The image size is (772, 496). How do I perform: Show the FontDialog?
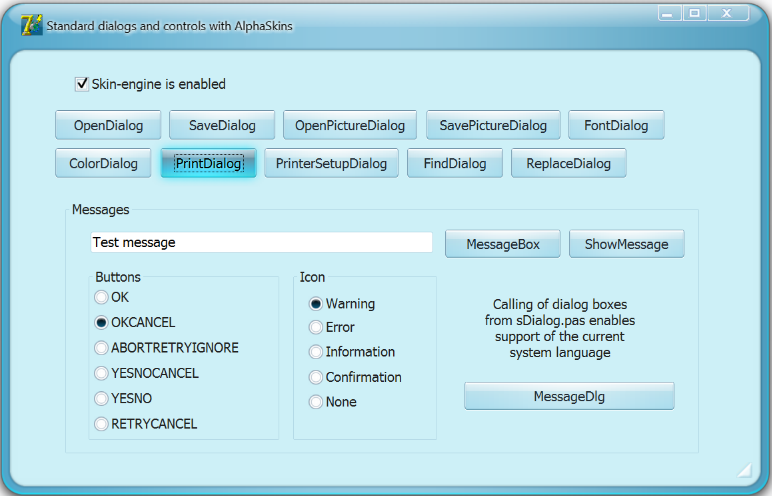[616, 126]
